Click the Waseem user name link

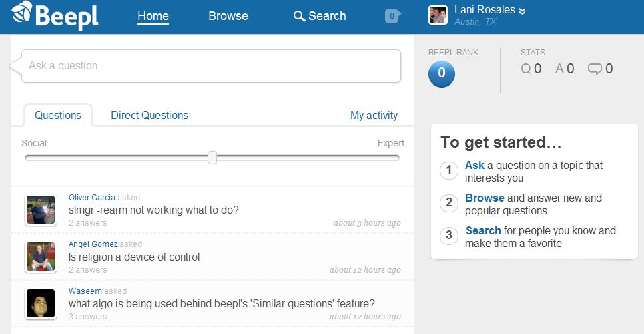(85, 291)
